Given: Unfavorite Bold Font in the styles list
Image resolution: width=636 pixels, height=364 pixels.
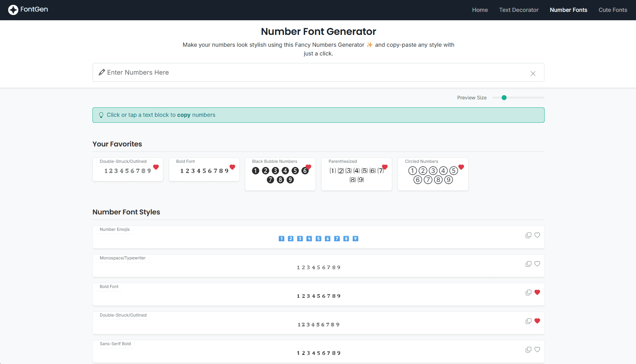Looking at the screenshot, I should [537, 293].
